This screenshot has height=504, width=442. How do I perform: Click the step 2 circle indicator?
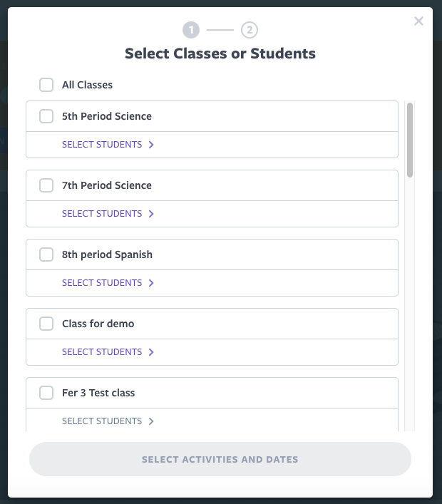(x=249, y=30)
